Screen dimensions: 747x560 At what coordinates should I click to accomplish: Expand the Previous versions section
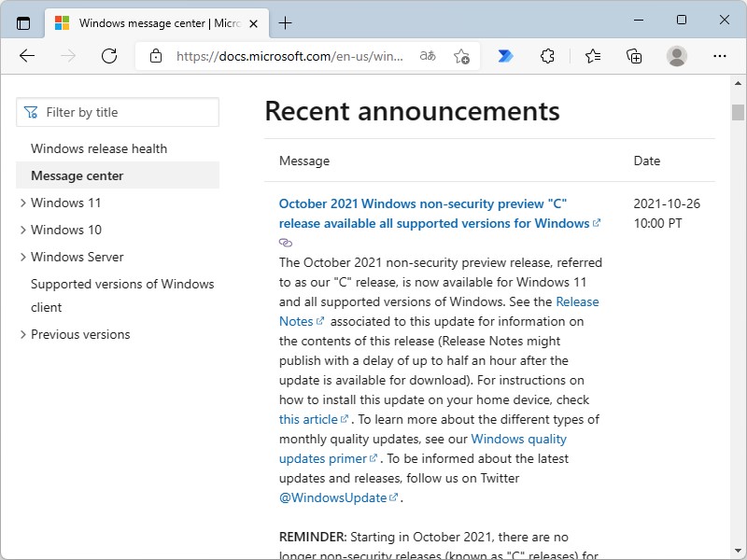click(x=22, y=334)
